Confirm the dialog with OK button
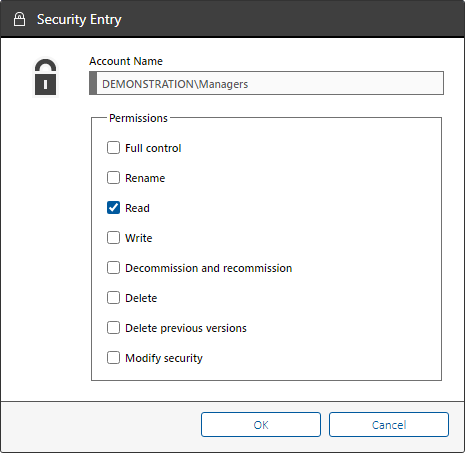This screenshot has height=453, width=465. 261,425
